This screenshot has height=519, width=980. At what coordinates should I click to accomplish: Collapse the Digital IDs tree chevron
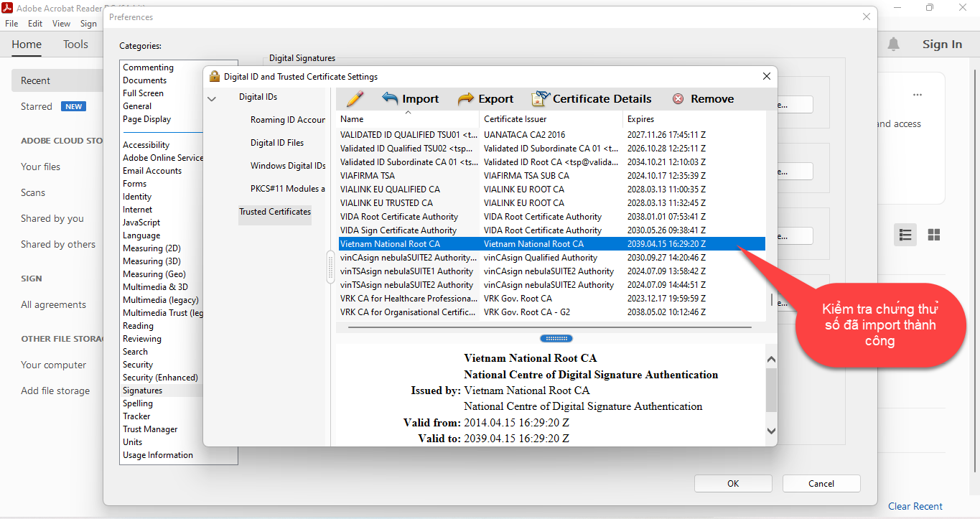pyautogui.click(x=212, y=99)
